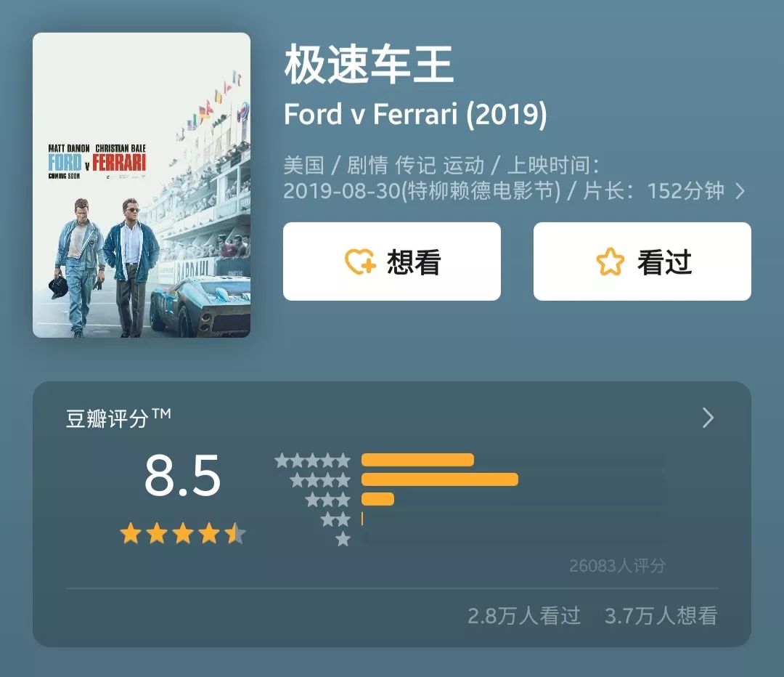This screenshot has width=784, height=677.
Task: Click the 极速车王 movie title
Action: click(x=369, y=65)
